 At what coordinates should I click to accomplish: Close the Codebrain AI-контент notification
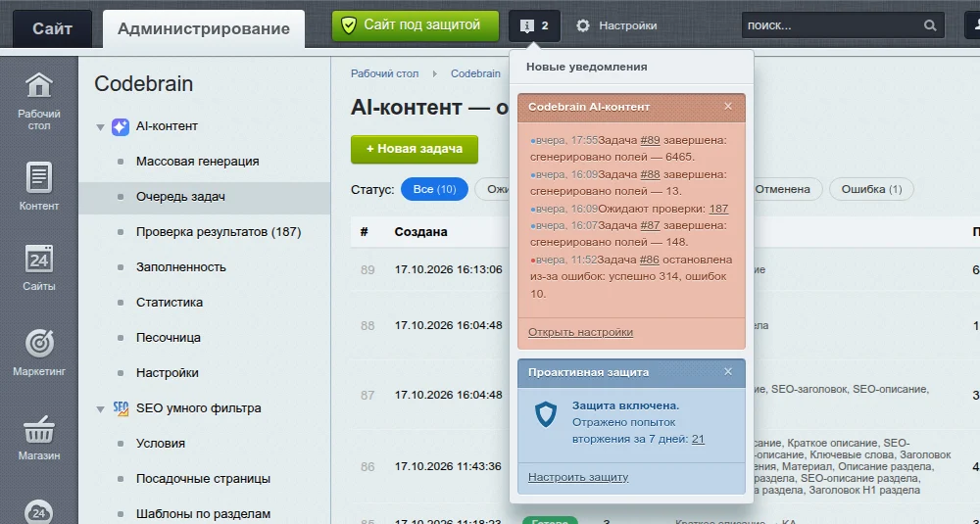pyautogui.click(x=728, y=106)
